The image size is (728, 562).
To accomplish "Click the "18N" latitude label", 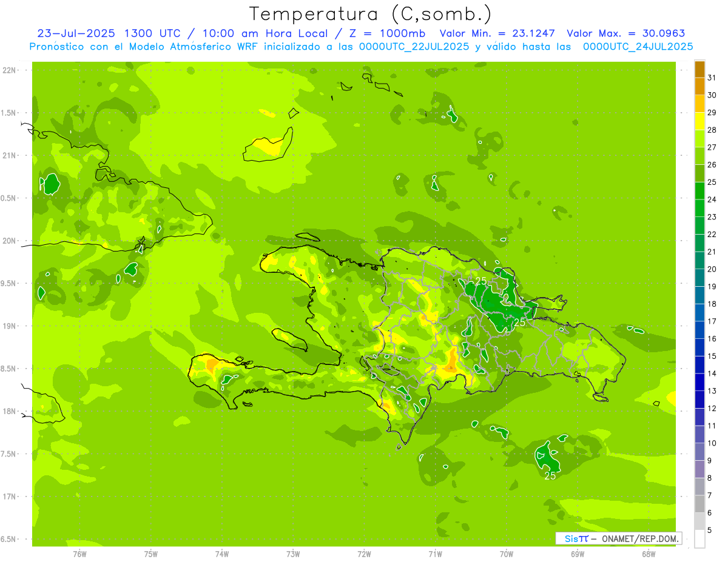I will [10, 411].
